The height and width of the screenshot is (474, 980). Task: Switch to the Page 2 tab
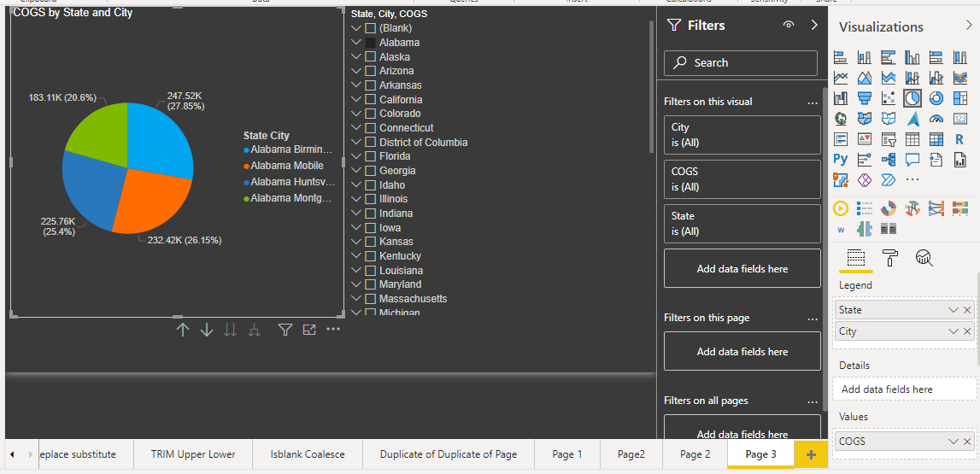695,454
